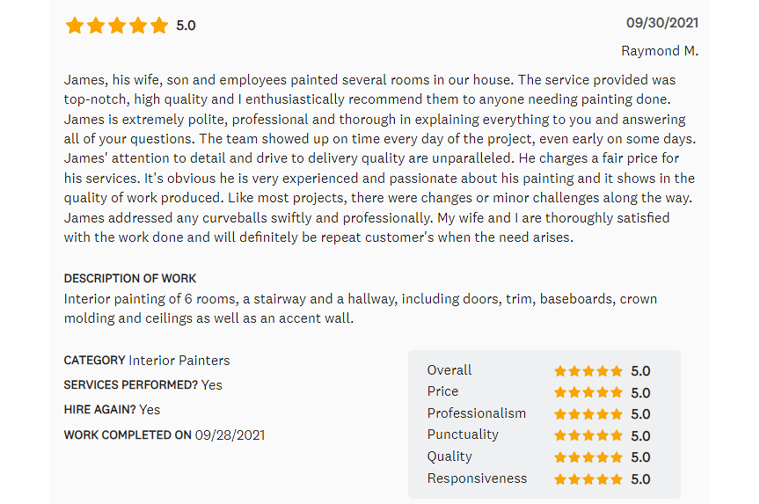Click the Hire Again Yes value

[149, 409]
